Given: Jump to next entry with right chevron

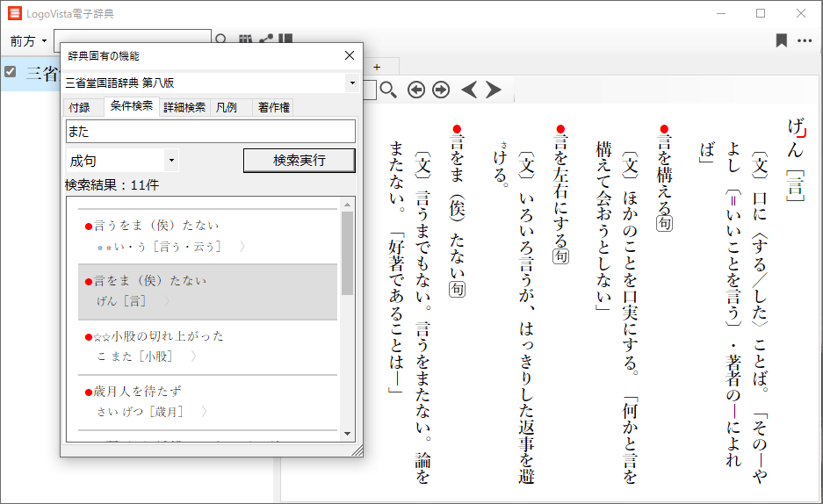Looking at the screenshot, I should coord(494,90).
